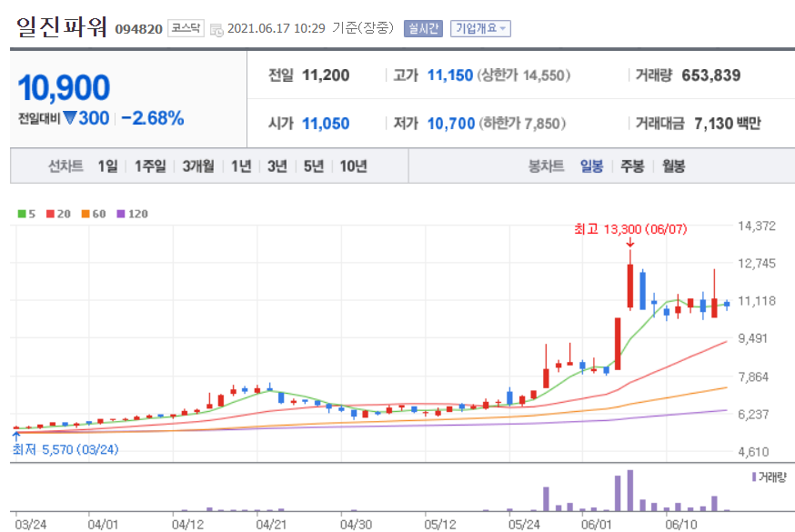The height and width of the screenshot is (532, 795).
Task: Click the 거래량 value 653,839
Action: pyautogui.click(x=710, y=75)
